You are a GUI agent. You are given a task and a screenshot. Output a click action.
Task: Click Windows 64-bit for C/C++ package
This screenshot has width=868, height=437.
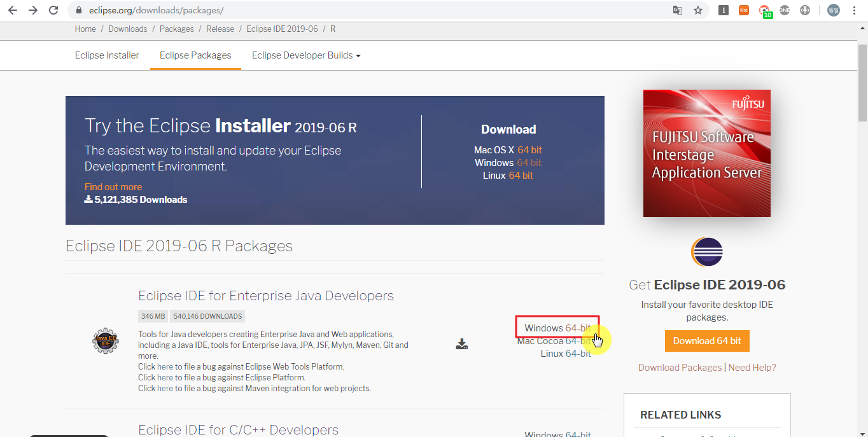(x=578, y=434)
